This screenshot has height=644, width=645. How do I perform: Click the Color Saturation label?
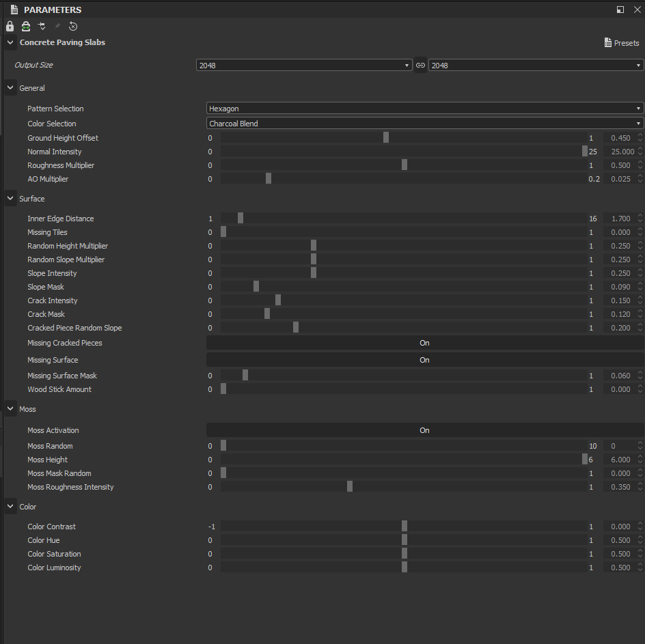54,554
